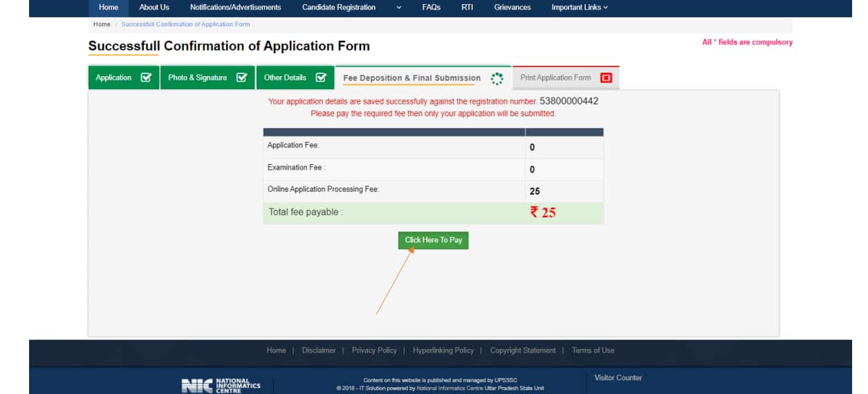The width and height of the screenshot is (868, 394).
Task: Expand the Candidate Registration dropdown arrow
Action: coord(398,8)
